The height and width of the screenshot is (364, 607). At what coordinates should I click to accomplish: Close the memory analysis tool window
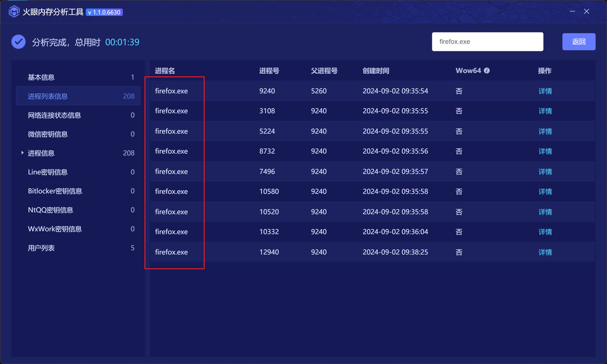coord(586,12)
